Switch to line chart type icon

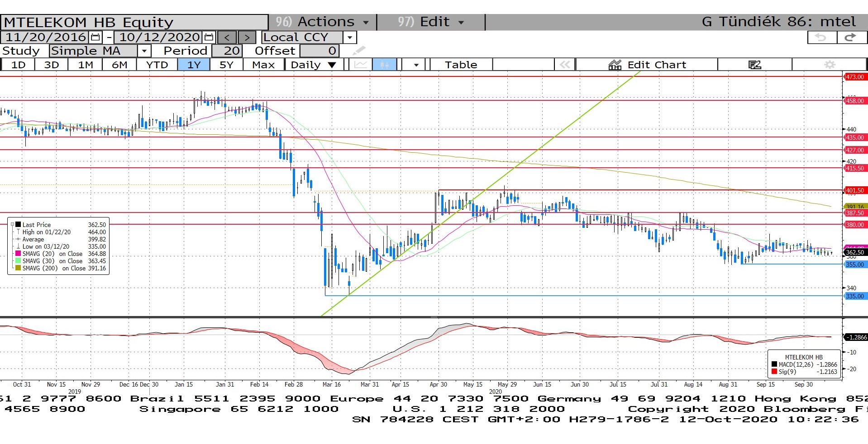[361, 65]
